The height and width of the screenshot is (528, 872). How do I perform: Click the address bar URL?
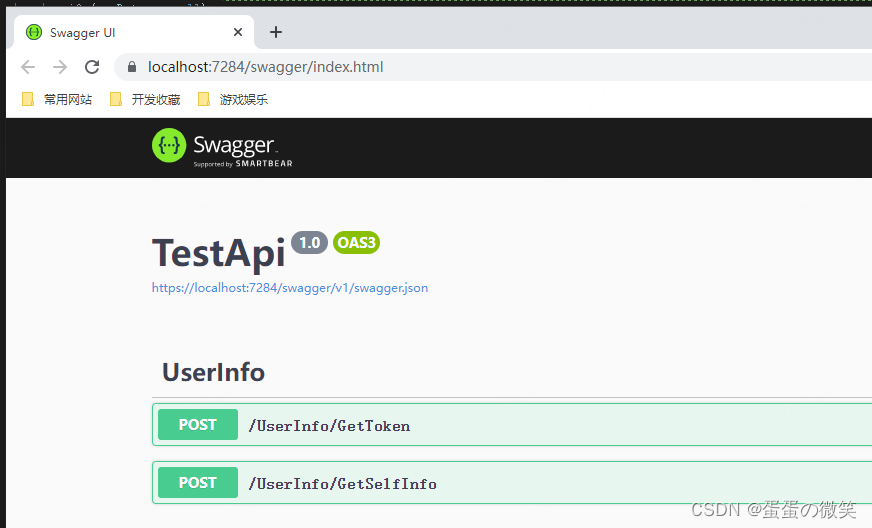pyautogui.click(x=265, y=67)
